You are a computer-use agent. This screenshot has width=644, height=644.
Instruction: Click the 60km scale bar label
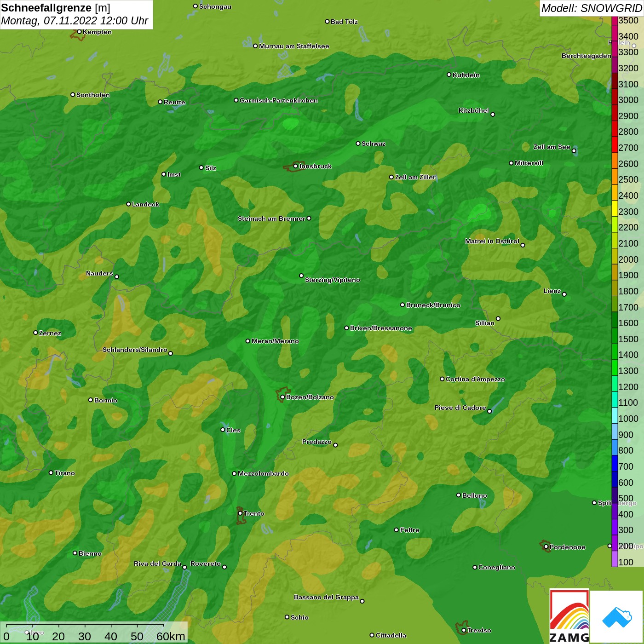tap(171, 636)
